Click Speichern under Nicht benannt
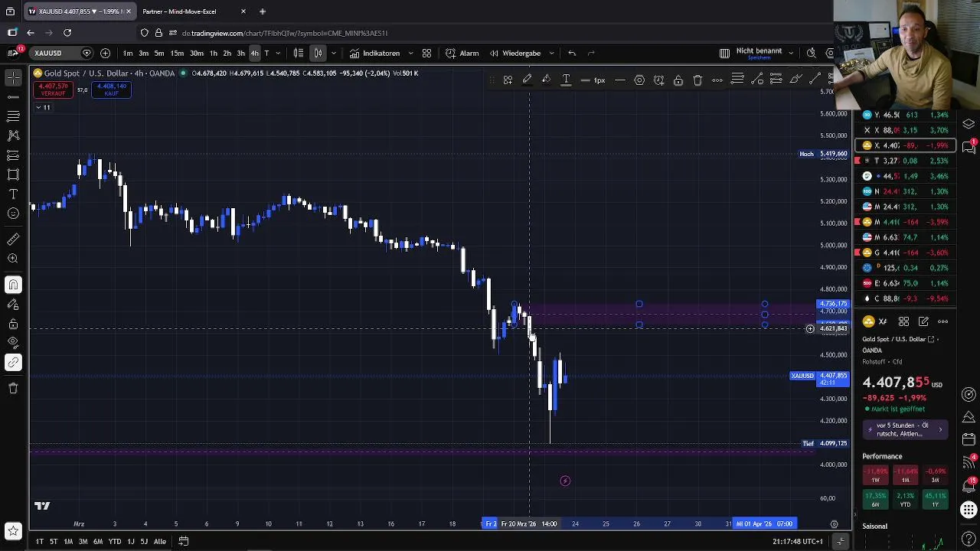This screenshot has height=551, width=980. 759,58
